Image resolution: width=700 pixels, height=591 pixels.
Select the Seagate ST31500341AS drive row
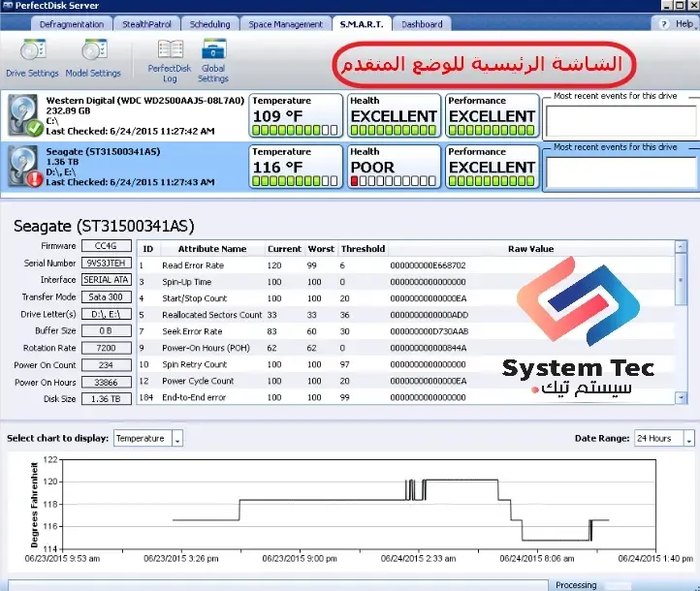(350, 168)
